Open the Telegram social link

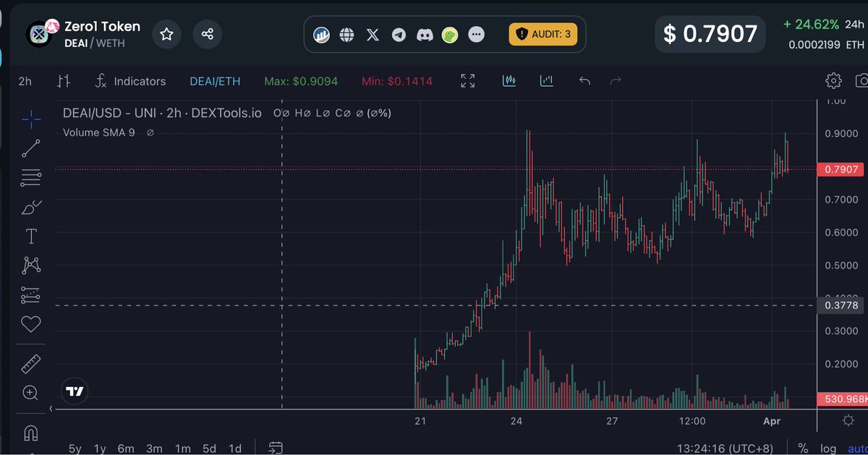coord(399,34)
